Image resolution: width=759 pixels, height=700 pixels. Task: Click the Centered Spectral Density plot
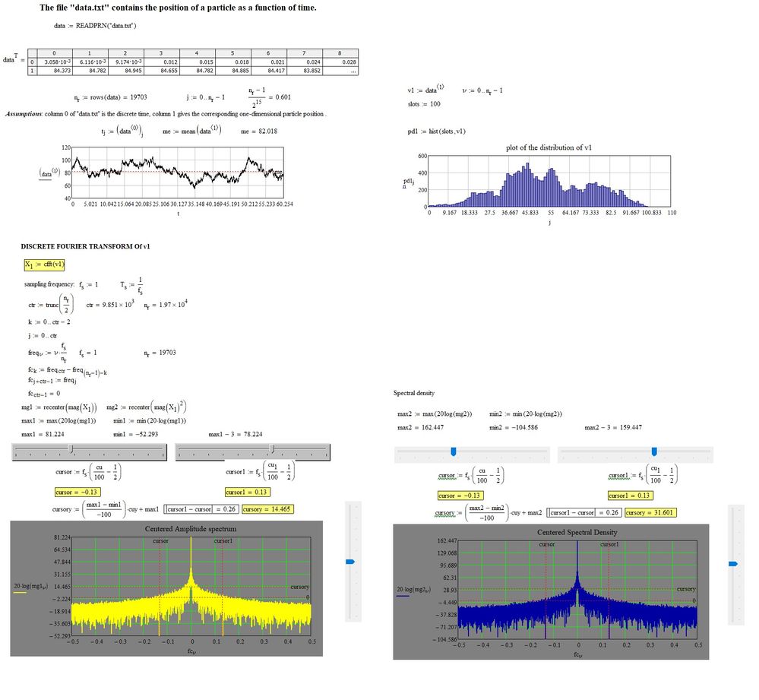[551, 591]
